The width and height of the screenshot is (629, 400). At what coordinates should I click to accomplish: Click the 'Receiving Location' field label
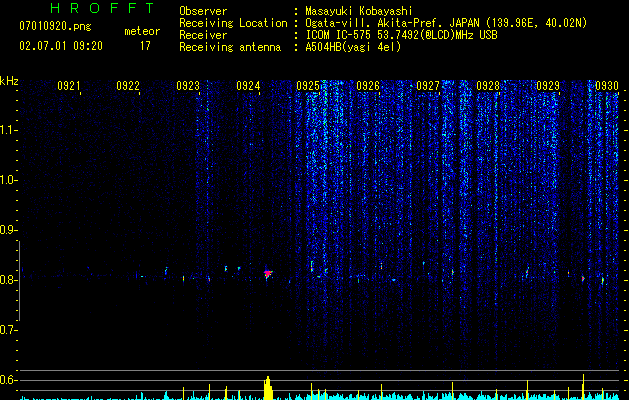pos(233,23)
